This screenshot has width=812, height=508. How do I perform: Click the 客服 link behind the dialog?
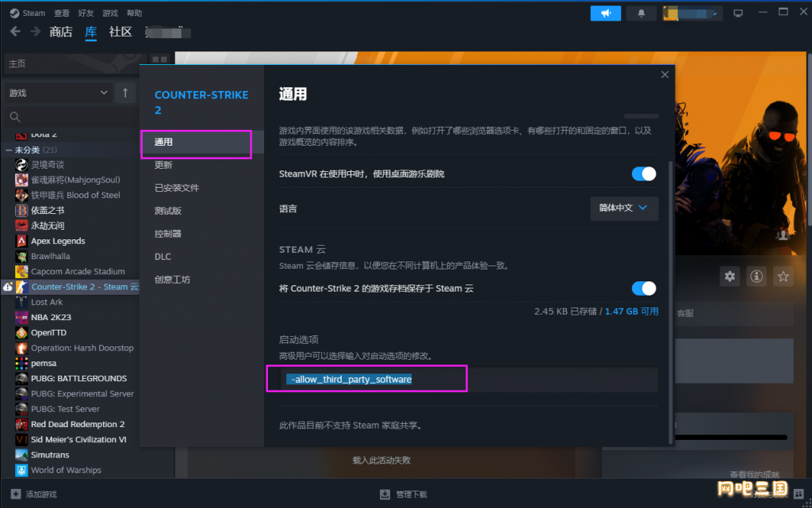pos(685,314)
